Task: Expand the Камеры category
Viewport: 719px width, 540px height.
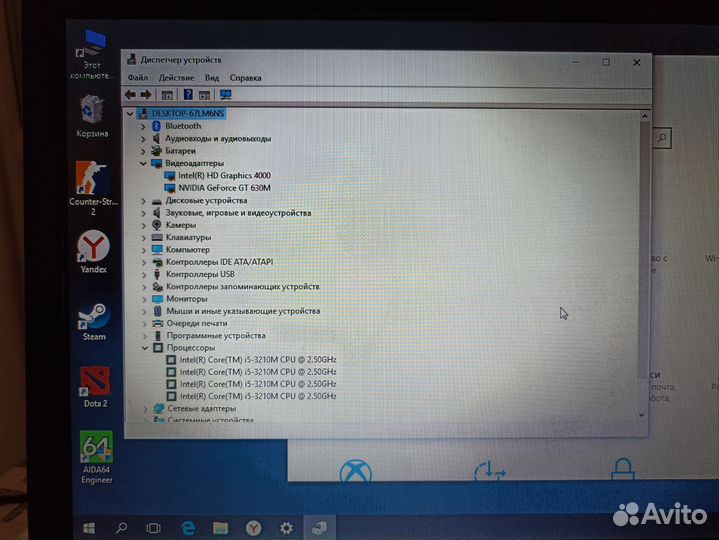Action: [144, 226]
